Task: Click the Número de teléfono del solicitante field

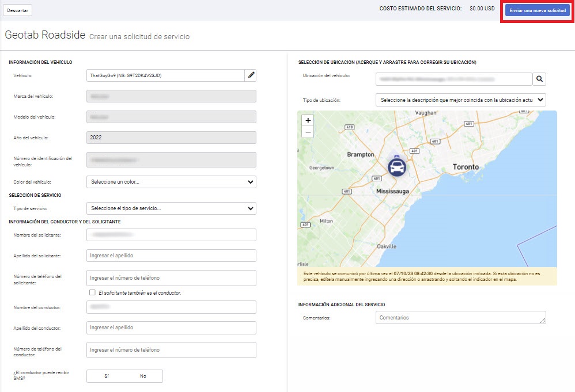Action: coord(171,278)
